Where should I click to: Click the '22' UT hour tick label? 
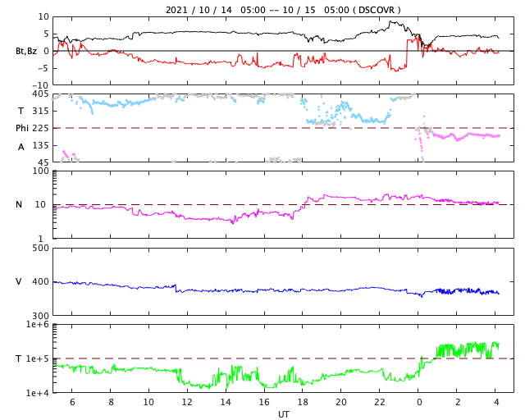(380, 402)
